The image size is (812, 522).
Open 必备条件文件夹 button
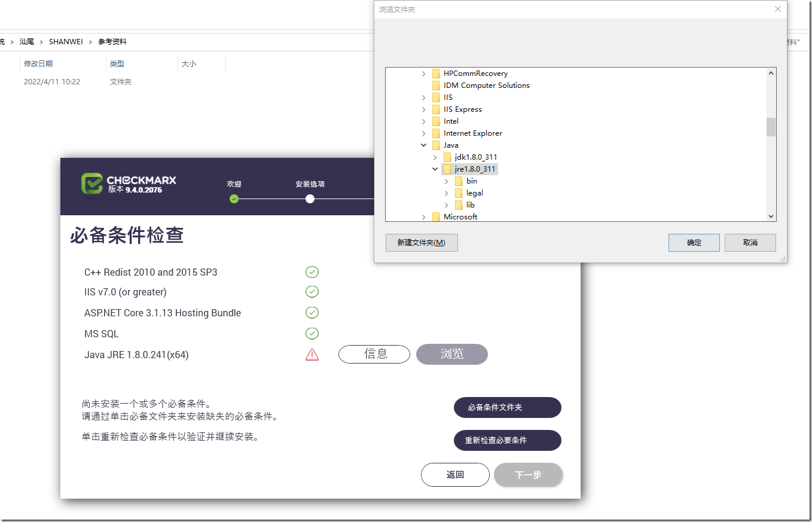508,407
